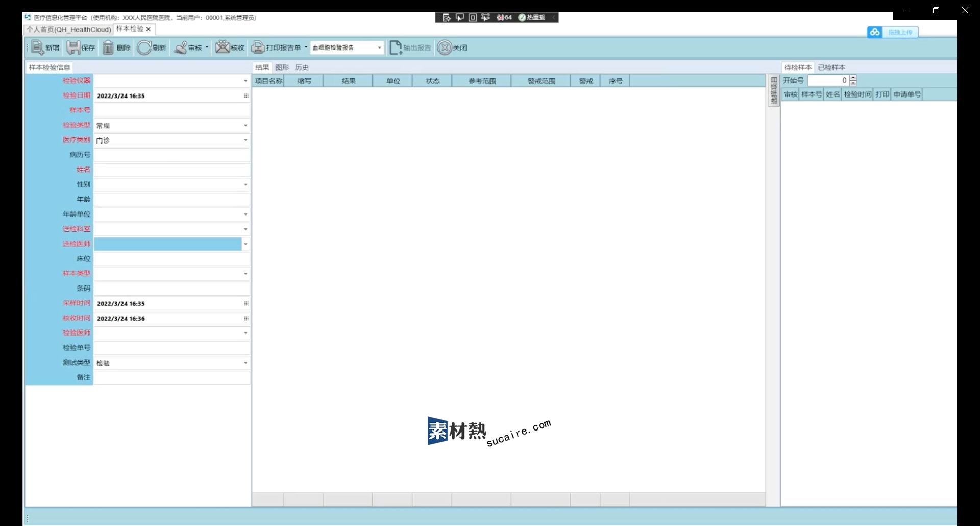Click the 刷新 (Refresh) toolbar icon

click(x=144, y=47)
